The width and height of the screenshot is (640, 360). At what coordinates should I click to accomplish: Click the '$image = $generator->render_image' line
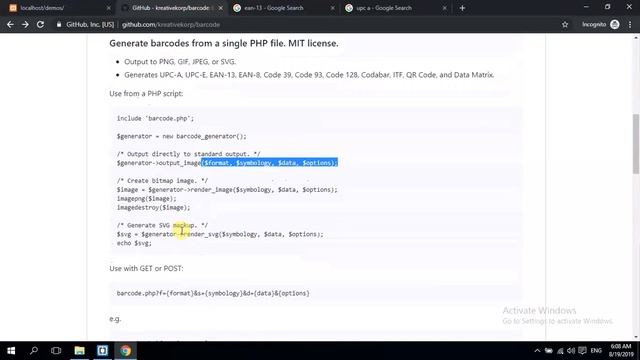click(227, 190)
